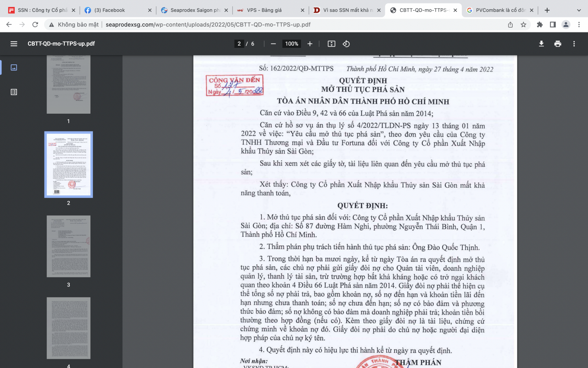
Task: Open PDF viewer more actions menu
Action: [574, 44]
